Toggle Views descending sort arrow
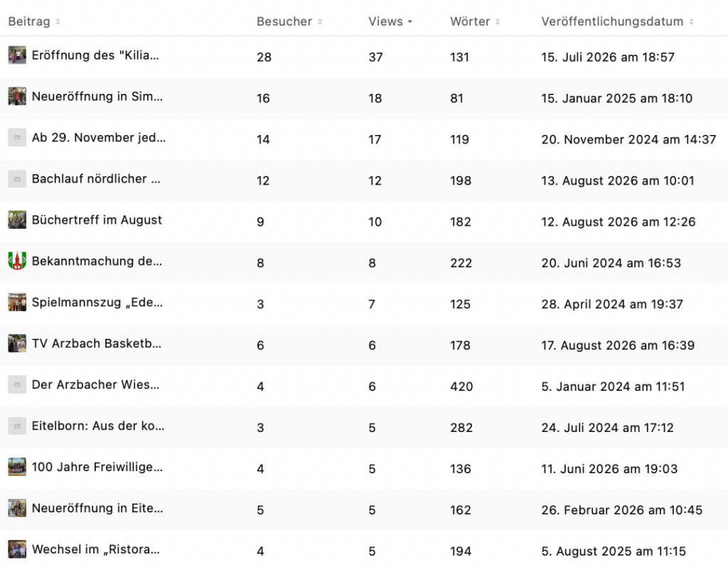The image size is (728, 567). pyautogui.click(x=410, y=22)
